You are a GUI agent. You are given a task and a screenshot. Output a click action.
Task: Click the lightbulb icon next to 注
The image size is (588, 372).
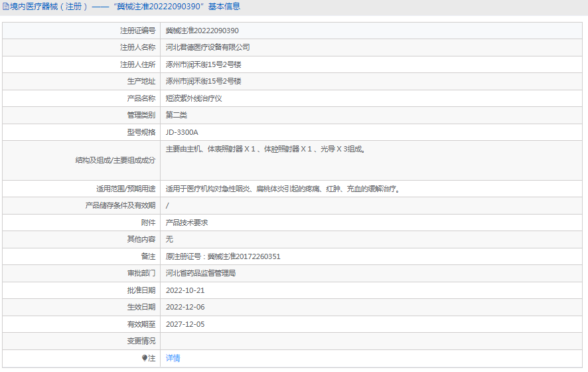(x=145, y=358)
